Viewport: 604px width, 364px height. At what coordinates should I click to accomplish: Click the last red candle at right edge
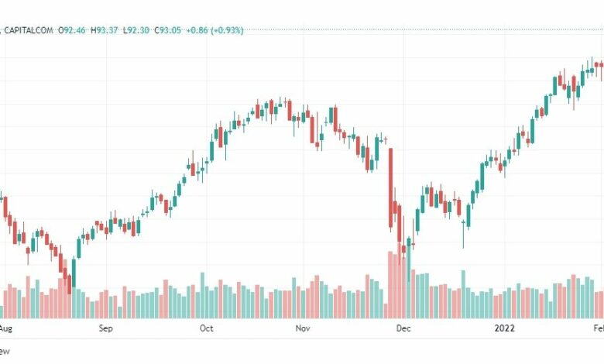tap(602, 70)
